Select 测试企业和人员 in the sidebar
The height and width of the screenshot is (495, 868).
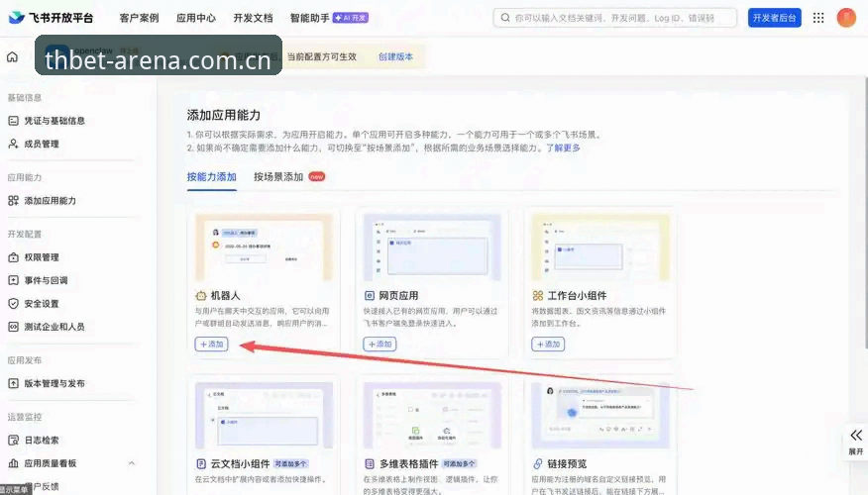[x=54, y=327]
